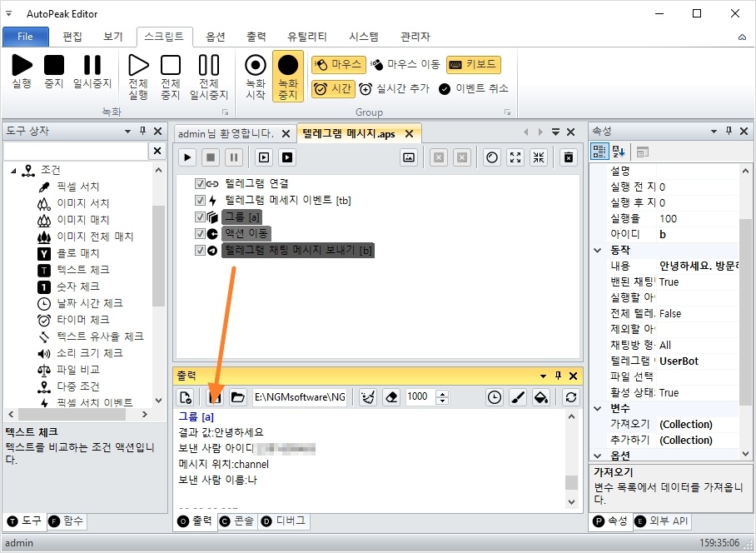Clear toolbox search with X button
The width and height of the screenshot is (756, 553).
(157, 151)
